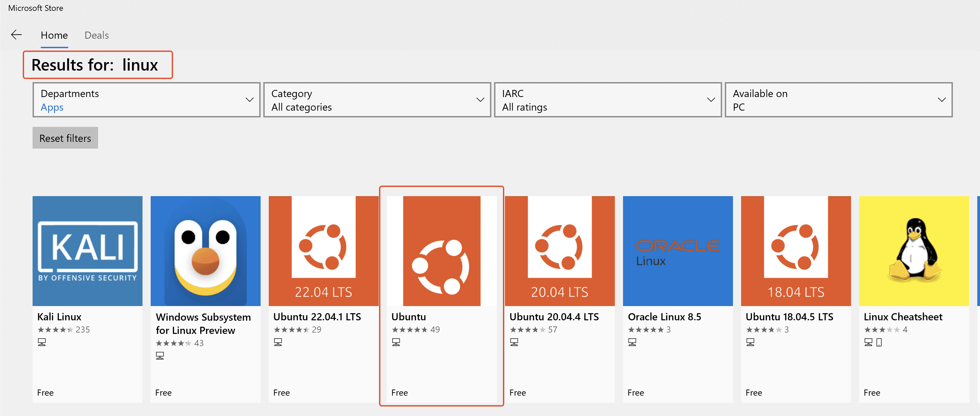Open the Ubuntu 20.04 LTS tile image

click(560, 251)
